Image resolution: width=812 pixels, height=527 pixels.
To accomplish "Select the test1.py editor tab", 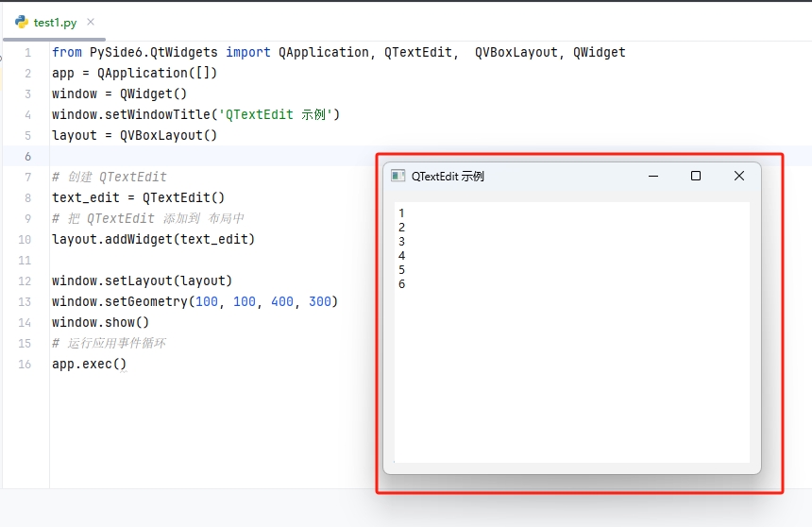I will [x=55, y=23].
